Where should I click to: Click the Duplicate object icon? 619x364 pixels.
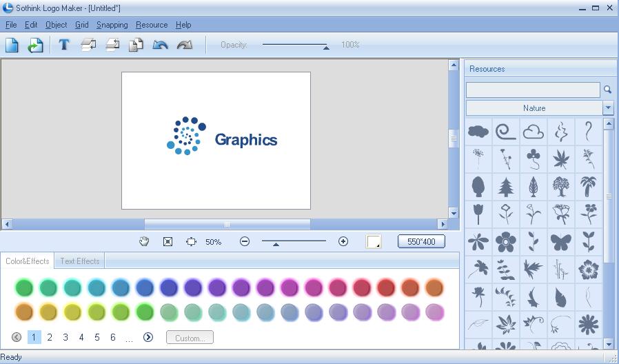click(136, 45)
